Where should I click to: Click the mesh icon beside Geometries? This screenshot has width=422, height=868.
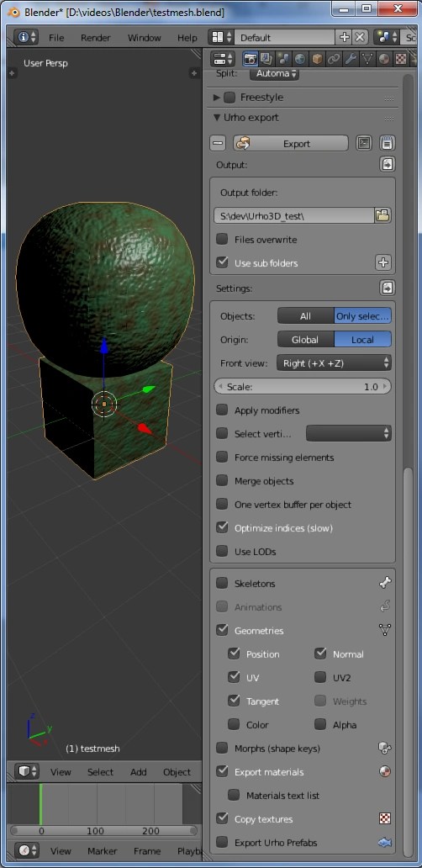tap(385, 629)
